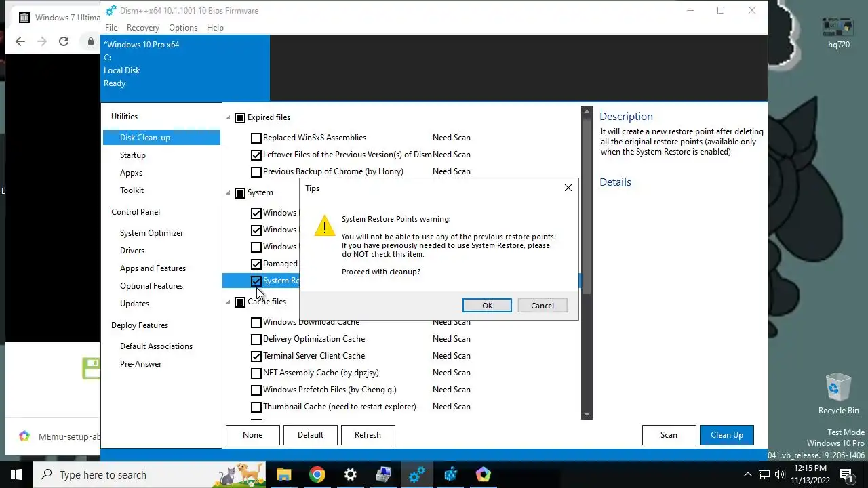Click browser Back arrow in Chrome window
Image resolution: width=868 pixels, height=488 pixels.
20,41
